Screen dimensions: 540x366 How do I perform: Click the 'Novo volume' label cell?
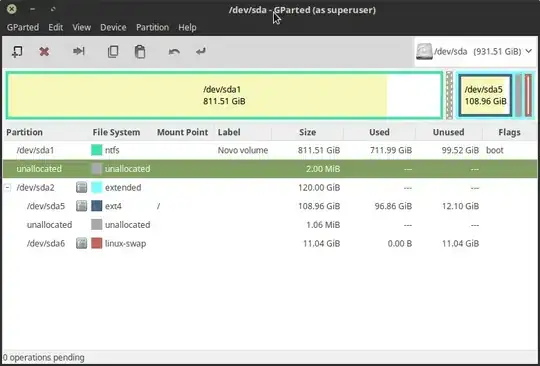click(x=243, y=150)
